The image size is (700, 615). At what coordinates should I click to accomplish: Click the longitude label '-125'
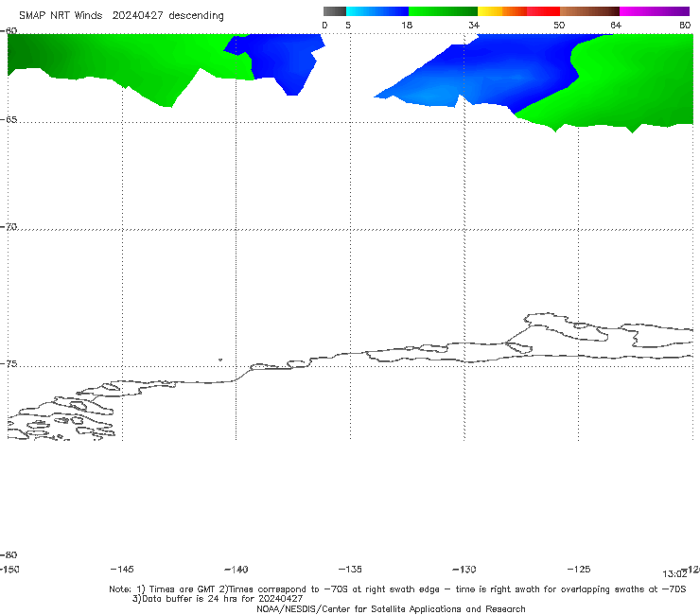point(579,569)
